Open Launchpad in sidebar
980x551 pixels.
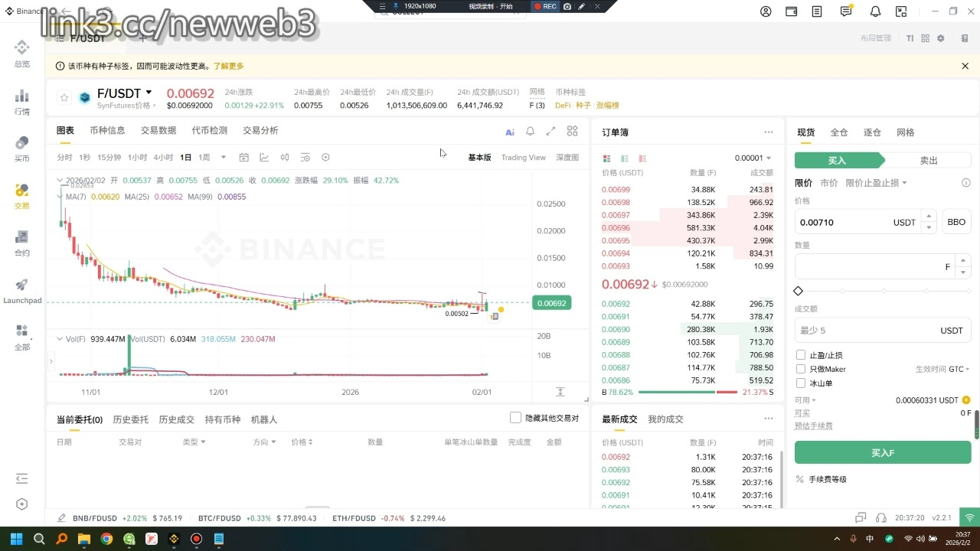[x=22, y=290]
